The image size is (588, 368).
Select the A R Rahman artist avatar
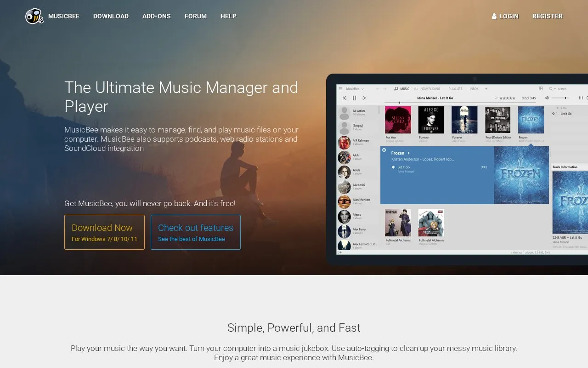click(345, 143)
